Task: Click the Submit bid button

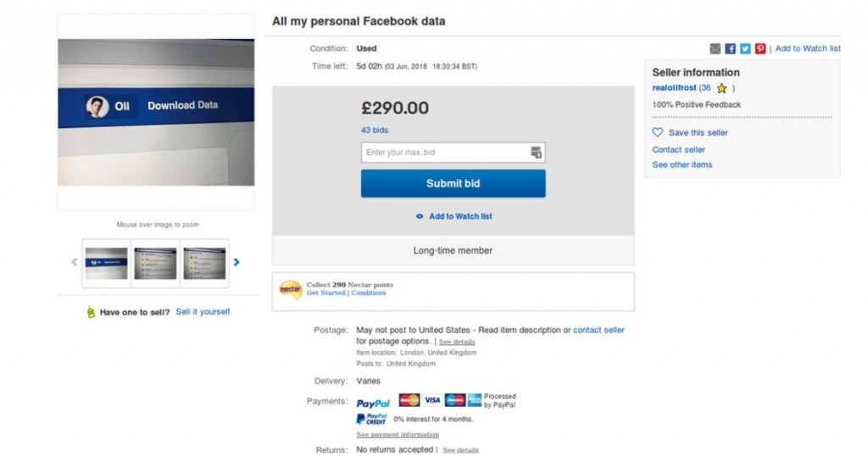Action: pyautogui.click(x=453, y=184)
